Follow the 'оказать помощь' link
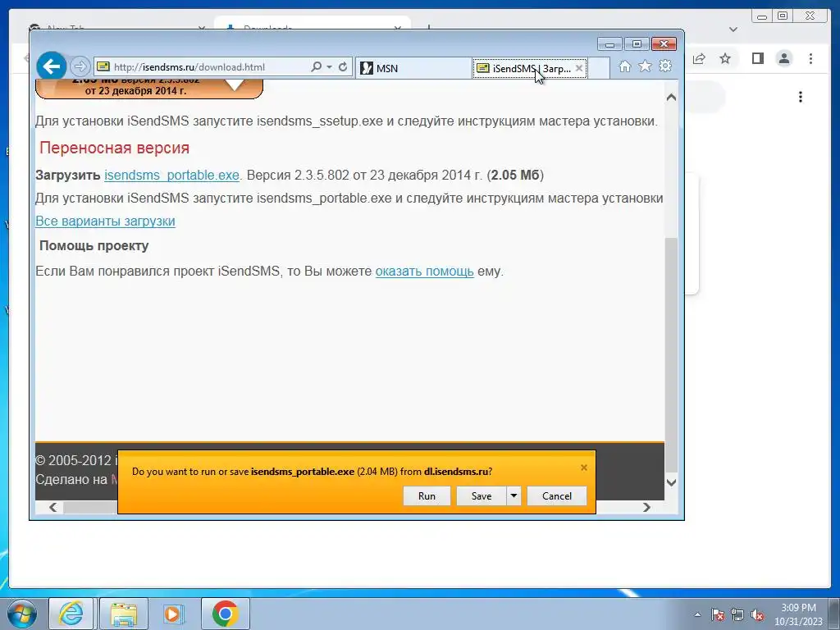 point(424,271)
